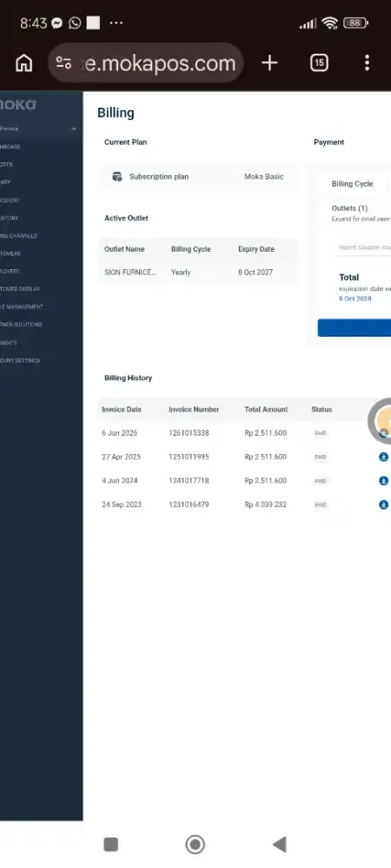
Task: Click the Expiry Date column header
Action: [x=255, y=249]
